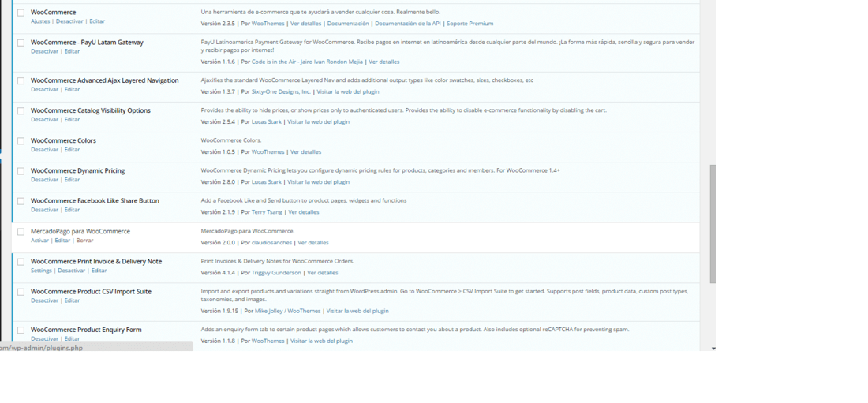
Task: Editar WooCommerce Colors plugin
Action: point(72,150)
